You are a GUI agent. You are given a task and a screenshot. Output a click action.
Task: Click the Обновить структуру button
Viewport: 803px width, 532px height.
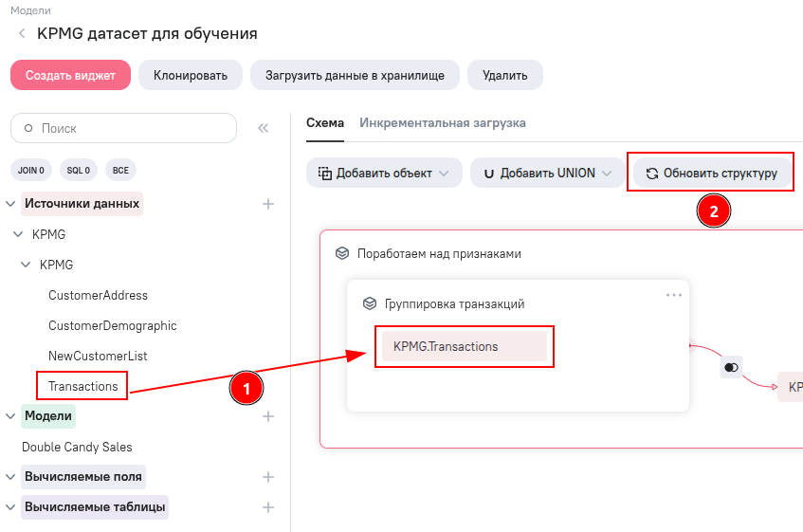[x=712, y=174]
